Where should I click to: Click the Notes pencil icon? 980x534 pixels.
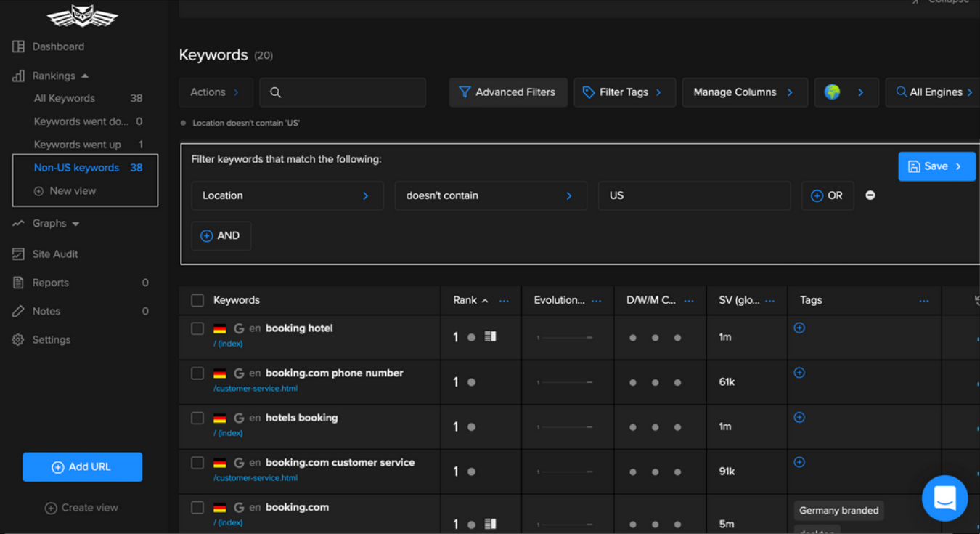(x=19, y=311)
